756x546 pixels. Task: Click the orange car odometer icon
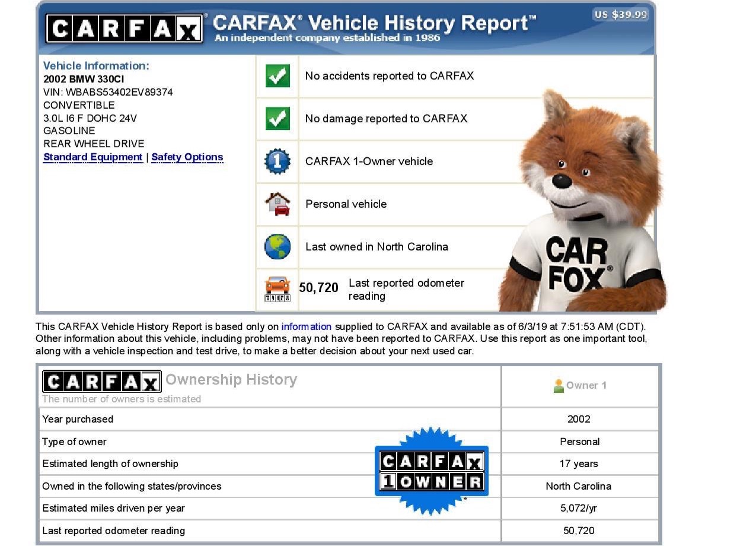coord(277,290)
